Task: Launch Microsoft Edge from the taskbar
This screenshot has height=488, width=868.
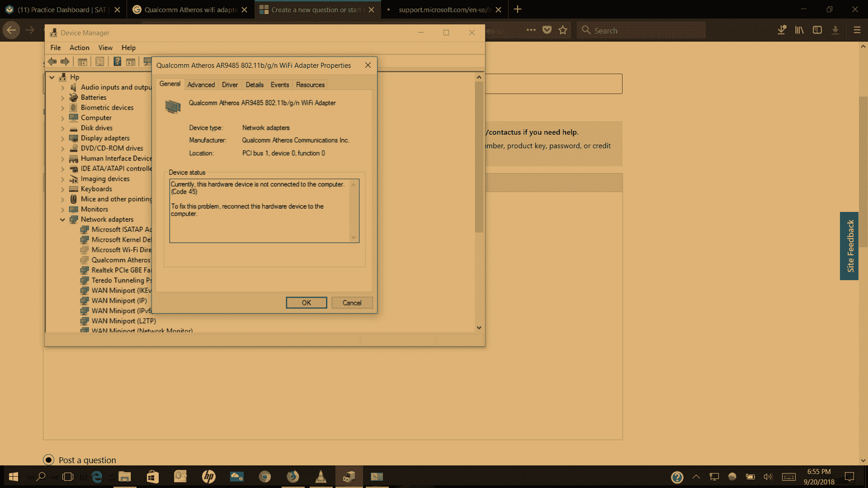Action: [x=97, y=477]
